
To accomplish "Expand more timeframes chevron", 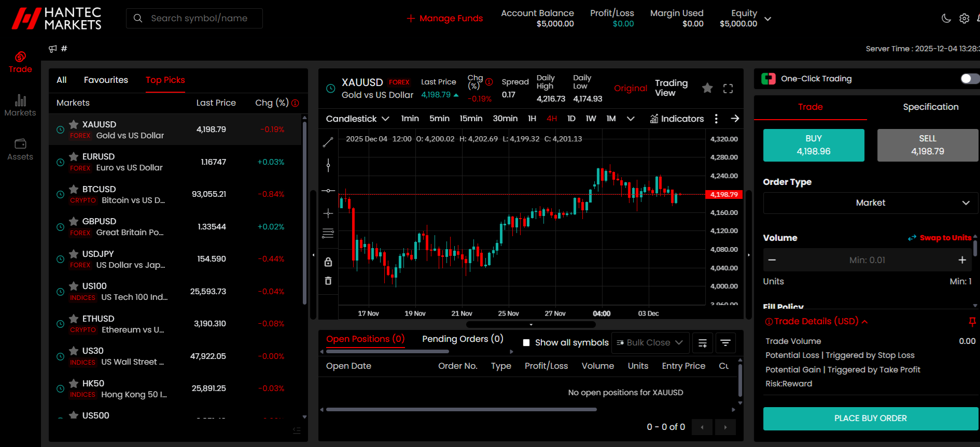I will (631, 119).
